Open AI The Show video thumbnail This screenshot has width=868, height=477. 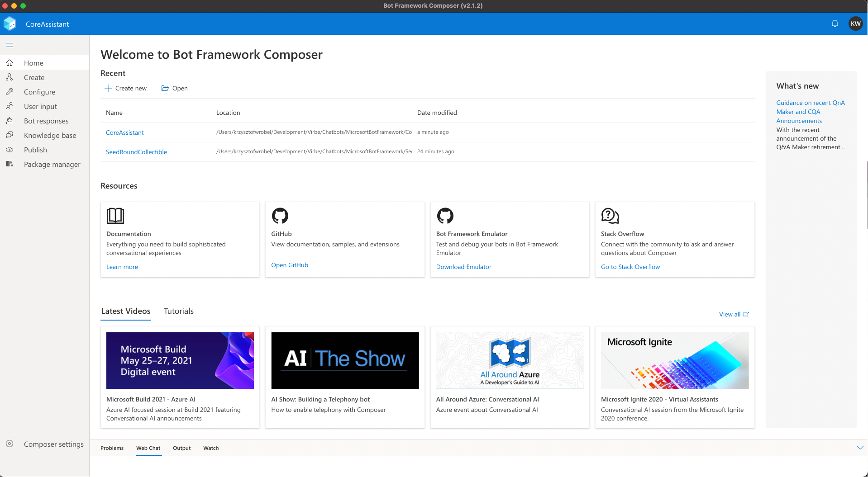click(x=345, y=360)
